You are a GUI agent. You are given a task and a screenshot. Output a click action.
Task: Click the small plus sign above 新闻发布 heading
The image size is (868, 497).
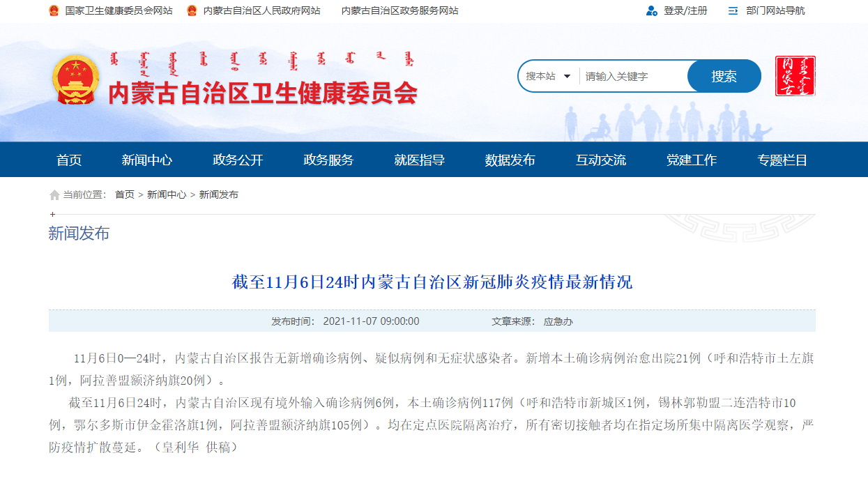point(52,214)
